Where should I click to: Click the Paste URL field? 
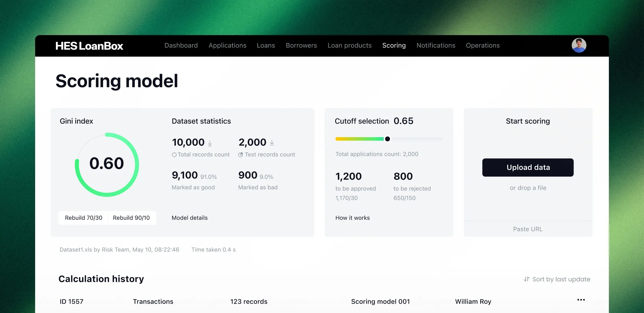(528, 229)
